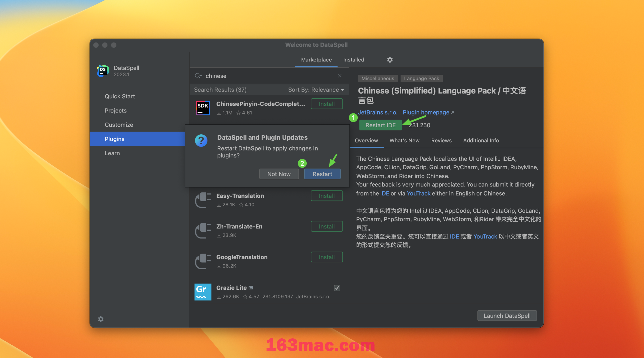The height and width of the screenshot is (358, 644).
Task: Open the Additional Info tab
Action: click(x=481, y=140)
